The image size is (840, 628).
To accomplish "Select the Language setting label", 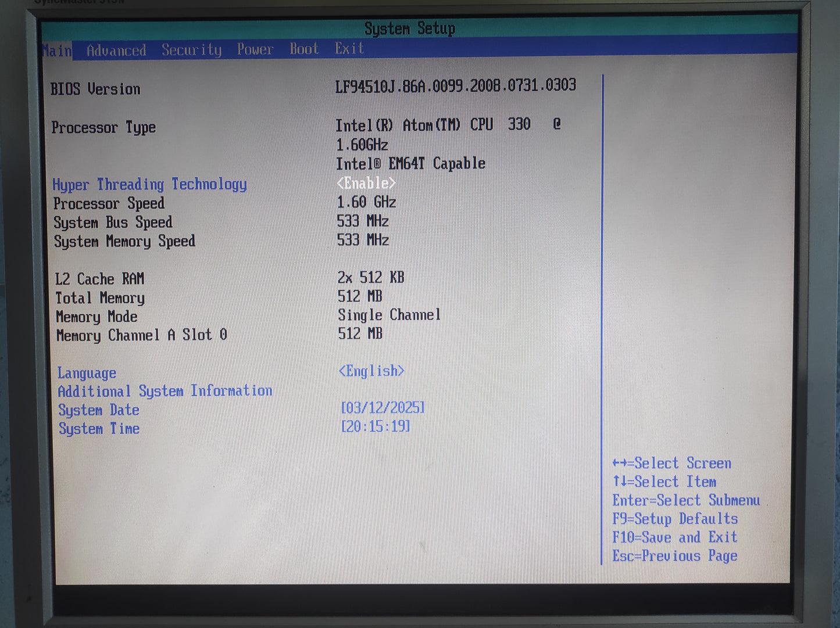I will pos(87,373).
